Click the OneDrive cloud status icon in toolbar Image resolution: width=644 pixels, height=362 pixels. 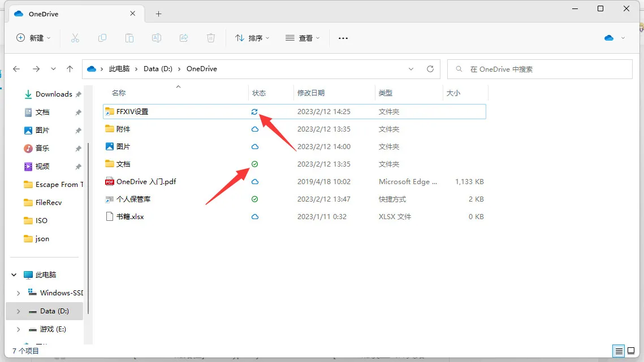609,38
